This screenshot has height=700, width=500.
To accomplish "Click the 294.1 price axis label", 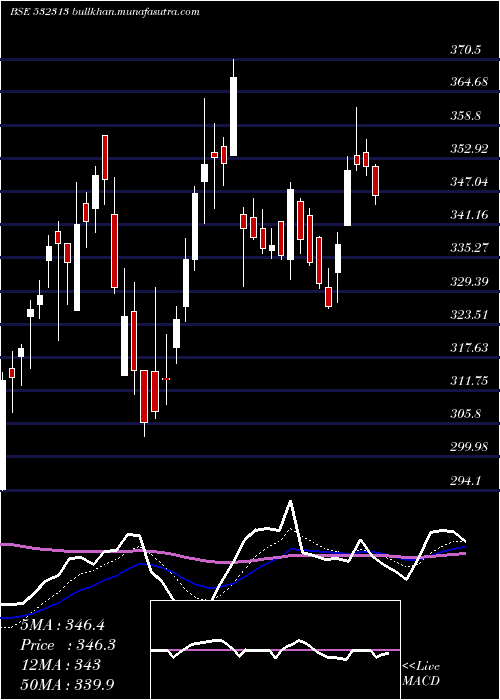I will click(466, 480).
